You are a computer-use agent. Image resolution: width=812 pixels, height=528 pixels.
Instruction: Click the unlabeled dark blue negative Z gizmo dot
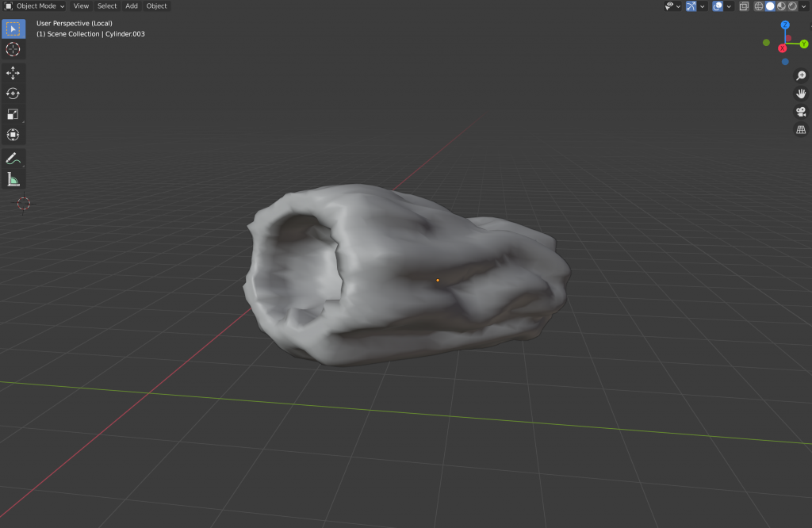(x=785, y=62)
